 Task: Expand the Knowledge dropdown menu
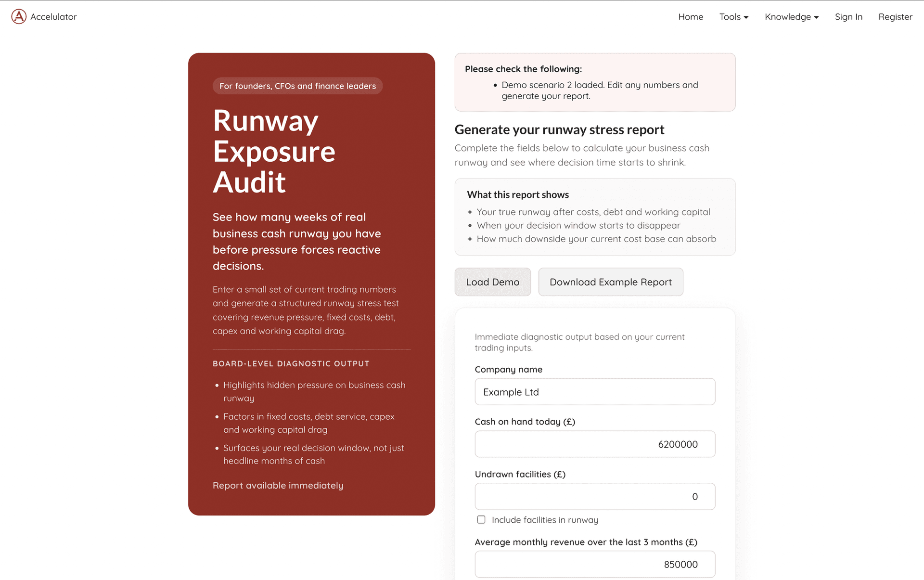coord(792,17)
